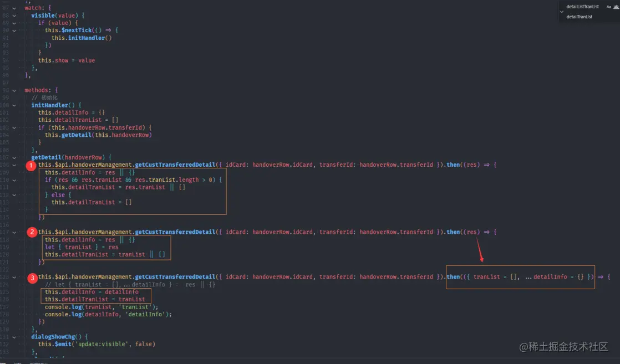Click the destructured then((​{ tranList = [] parameter line 123
620x364 pixels.
coord(520,277)
